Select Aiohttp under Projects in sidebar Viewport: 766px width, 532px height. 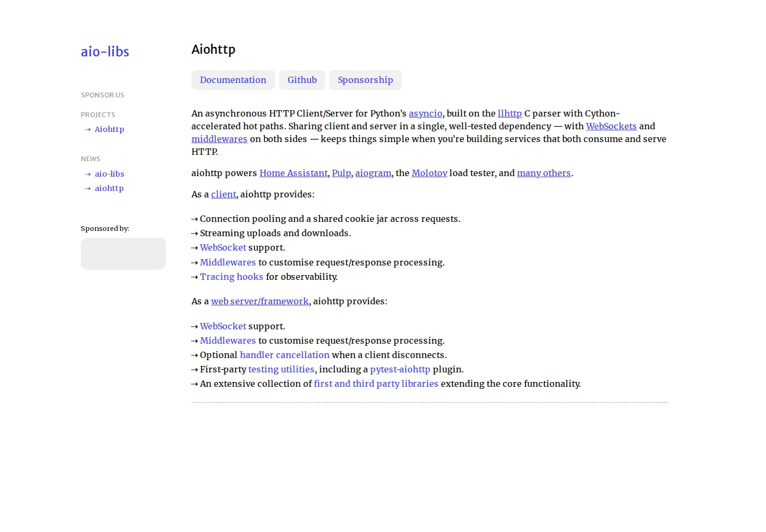click(x=109, y=129)
